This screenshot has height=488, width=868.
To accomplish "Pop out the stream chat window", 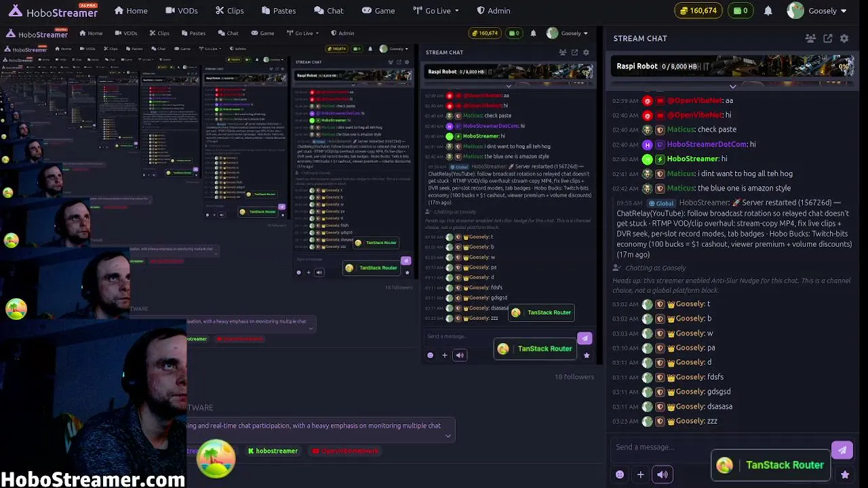I will point(828,39).
